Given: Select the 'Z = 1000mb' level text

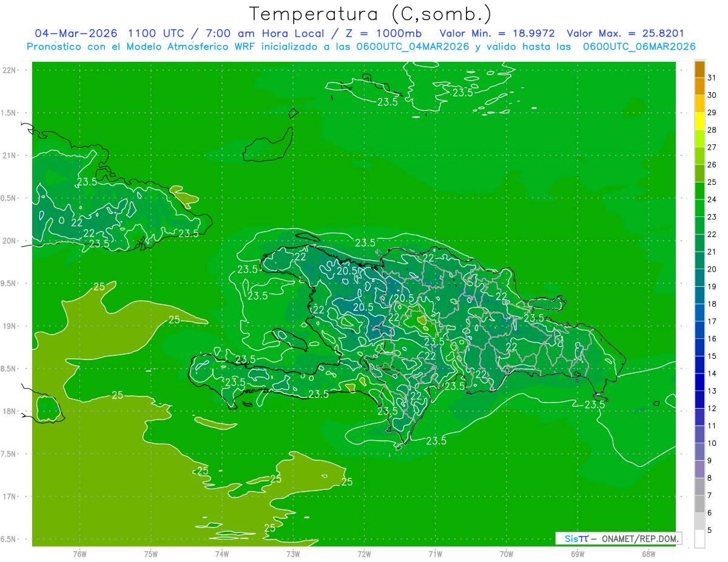Looking at the screenshot, I should (383, 33).
